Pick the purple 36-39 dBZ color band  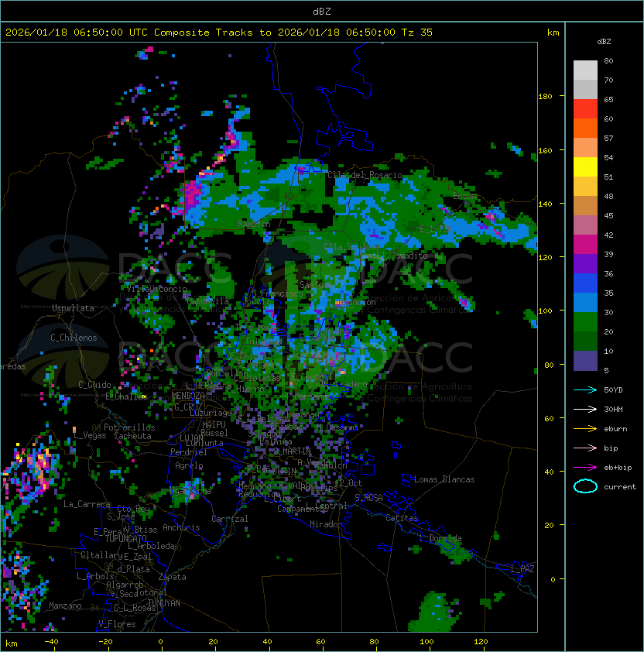pyautogui.click(x=585, y=263)
